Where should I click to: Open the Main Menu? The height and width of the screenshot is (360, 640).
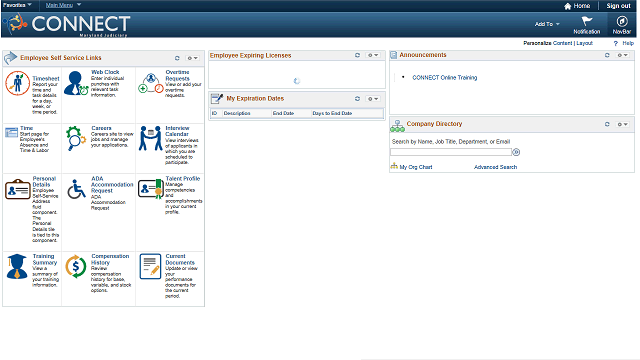pos(63,5)
